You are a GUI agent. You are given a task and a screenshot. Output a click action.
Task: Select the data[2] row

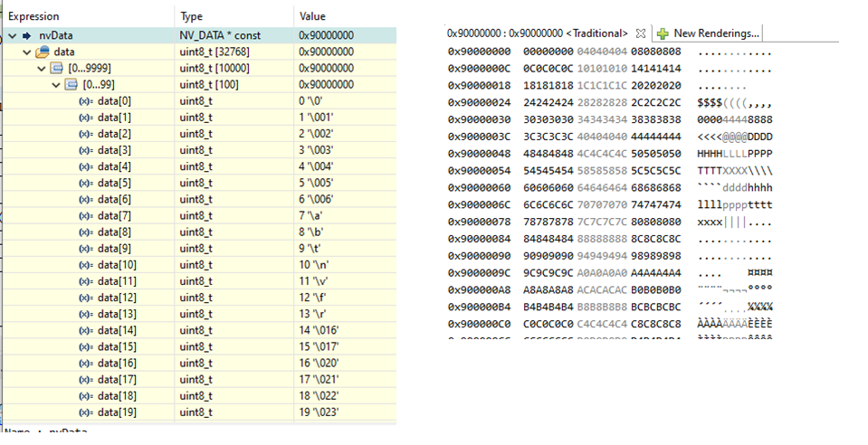coord(200,134)
